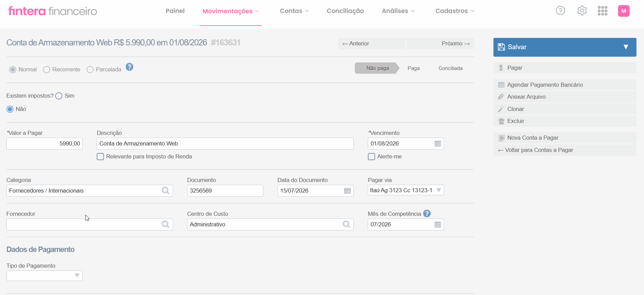Open the help question mark icon in header
644x295 pixels.
tap(560, 11)
